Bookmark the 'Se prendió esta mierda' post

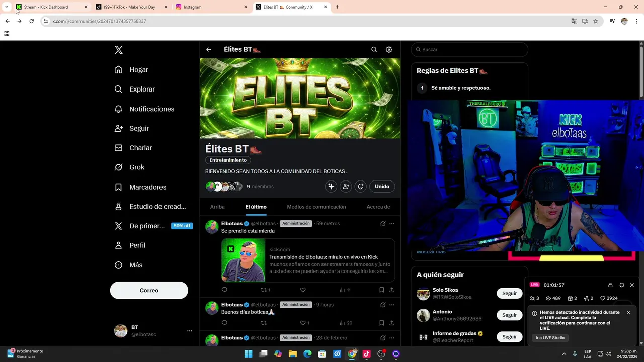[381, 290]
